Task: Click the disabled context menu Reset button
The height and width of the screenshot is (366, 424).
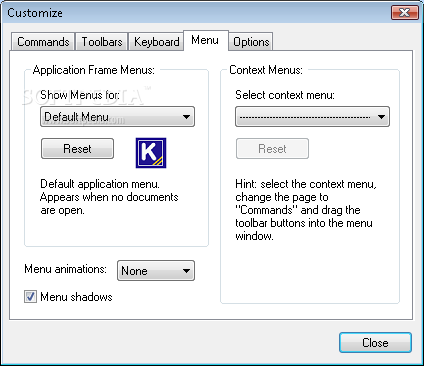Action: tap(272, 149)
